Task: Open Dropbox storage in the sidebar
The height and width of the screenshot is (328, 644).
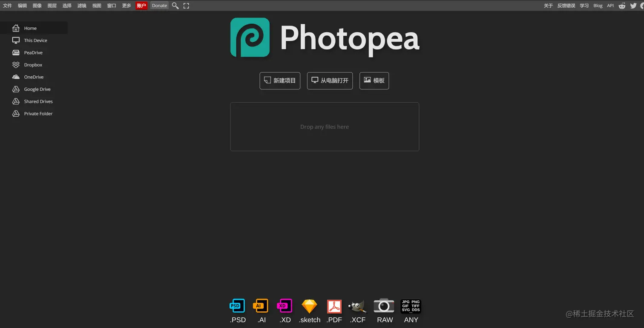Action: tap(33, 65)
